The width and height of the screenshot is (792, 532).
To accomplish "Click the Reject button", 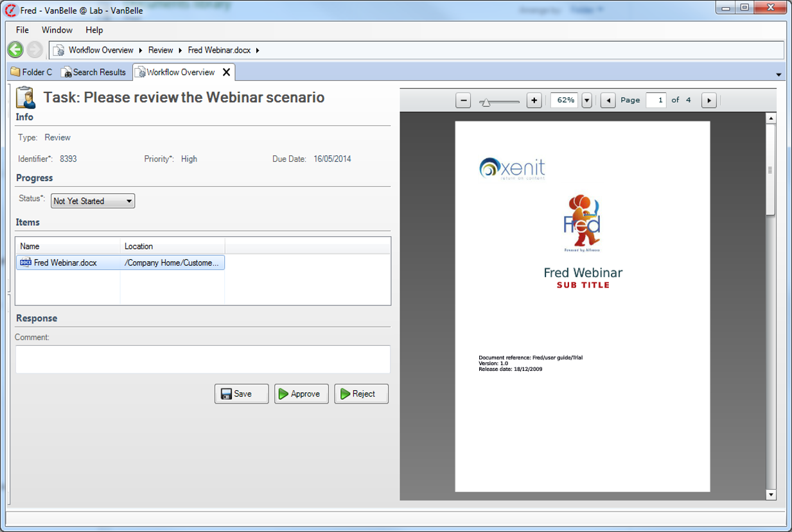I will click(x=361, y=393).
